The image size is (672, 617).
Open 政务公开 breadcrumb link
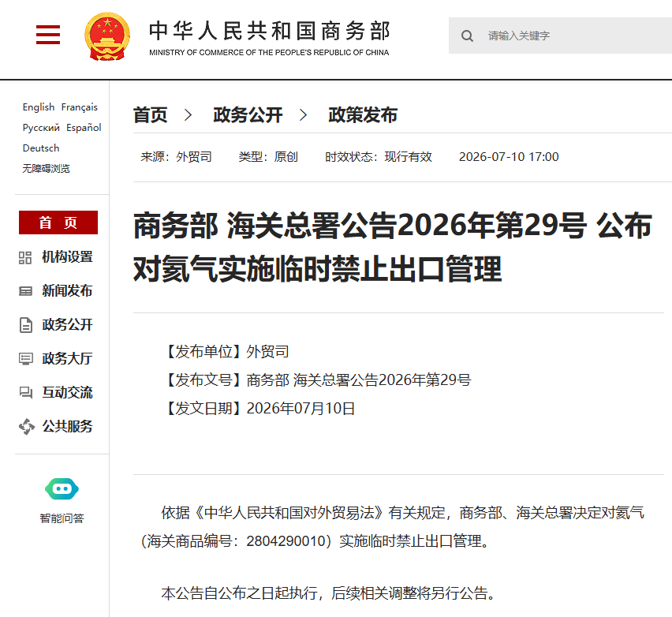point(248,115)
